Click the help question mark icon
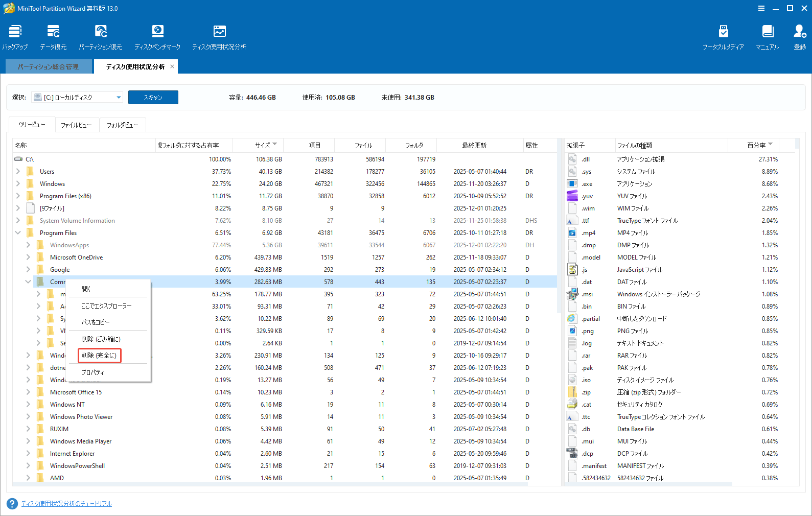This screenshot has width=812, height=516. 12,504
